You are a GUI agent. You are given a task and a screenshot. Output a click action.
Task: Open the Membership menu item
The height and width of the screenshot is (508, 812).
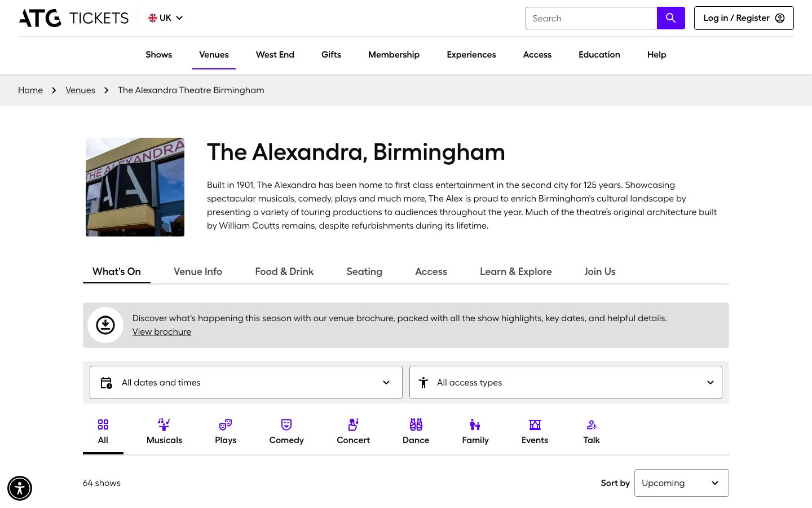click(394, 55)
